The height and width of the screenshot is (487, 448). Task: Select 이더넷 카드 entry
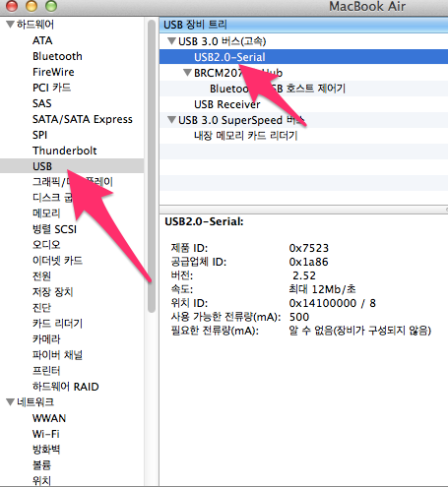tap(57, 261)
